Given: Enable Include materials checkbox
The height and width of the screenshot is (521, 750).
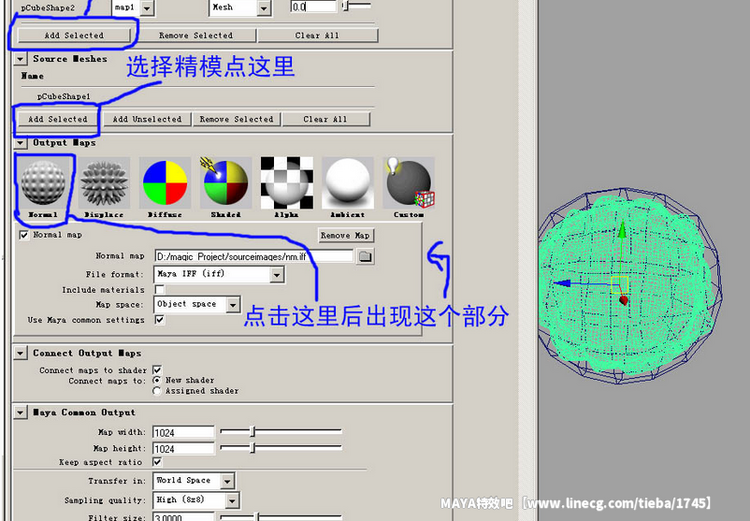Looking at the screenshot, I should [x=159, y=289].
